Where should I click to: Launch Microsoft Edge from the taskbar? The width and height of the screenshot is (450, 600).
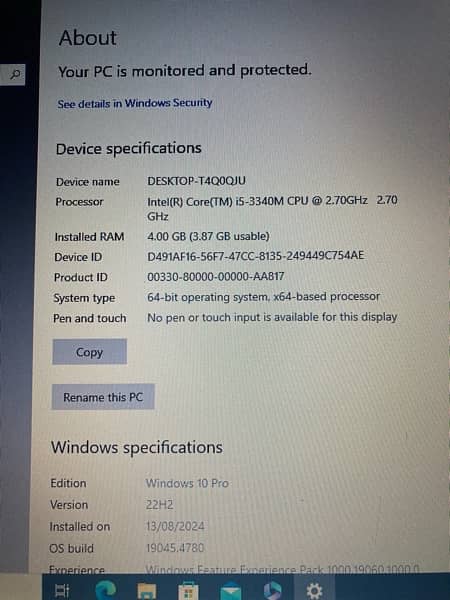[x=106, y=590]
